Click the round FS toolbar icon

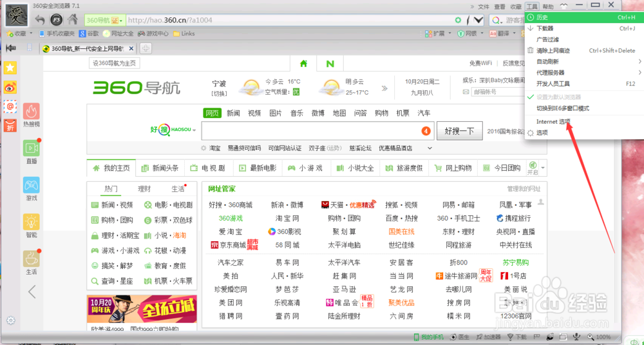[x=56, y=20]
